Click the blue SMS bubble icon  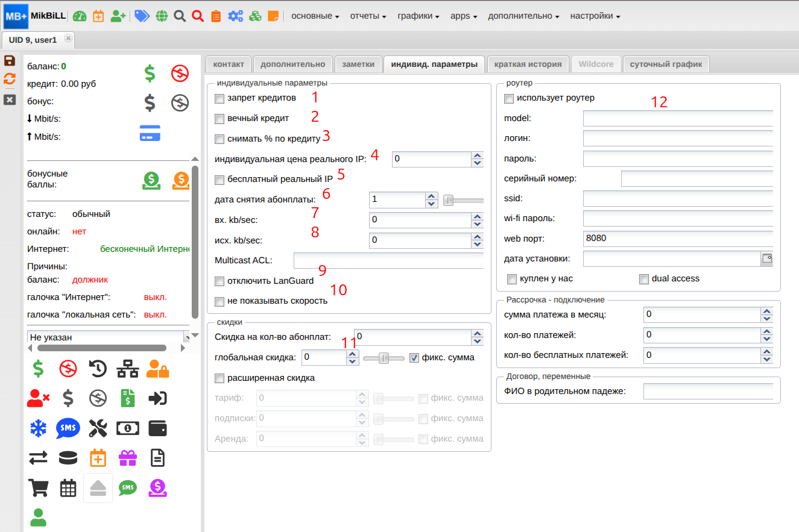pyautogui.click(x=68, y=428)
